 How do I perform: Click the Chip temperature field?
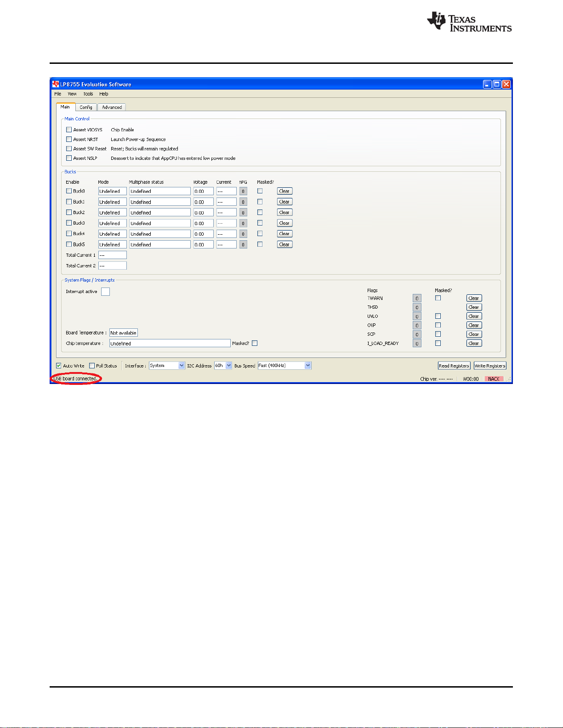[x=170, y=343]
